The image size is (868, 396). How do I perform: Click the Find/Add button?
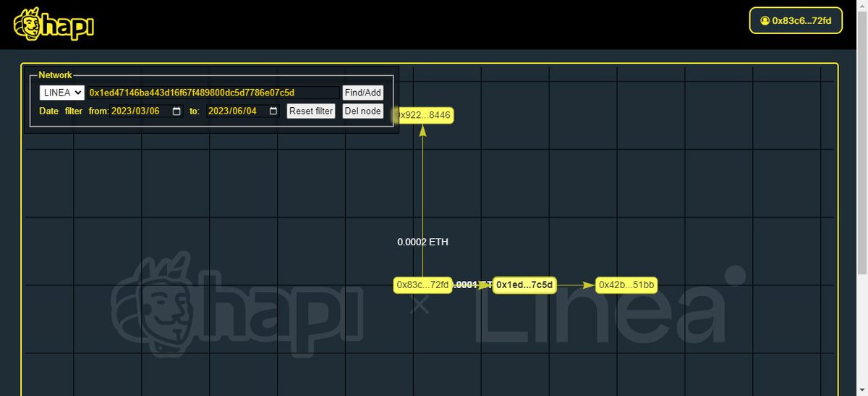click(x=362, y=93)
